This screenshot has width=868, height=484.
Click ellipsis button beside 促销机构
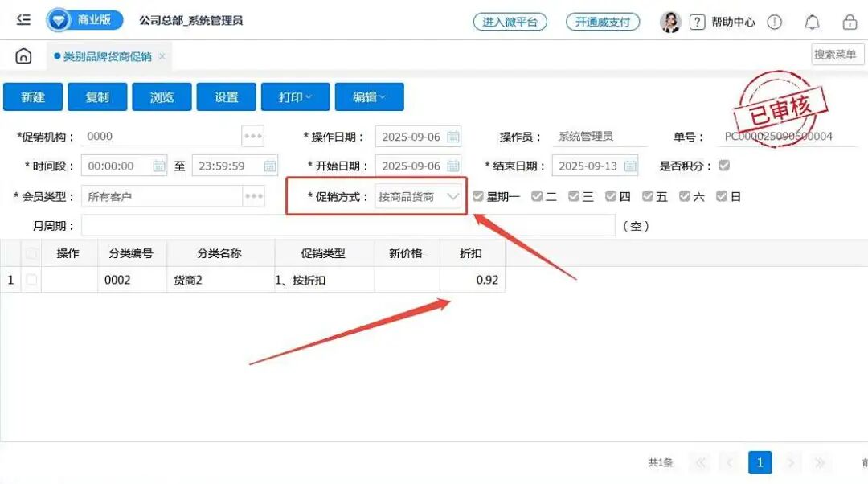pyautogui.click(x=253, y=137)
